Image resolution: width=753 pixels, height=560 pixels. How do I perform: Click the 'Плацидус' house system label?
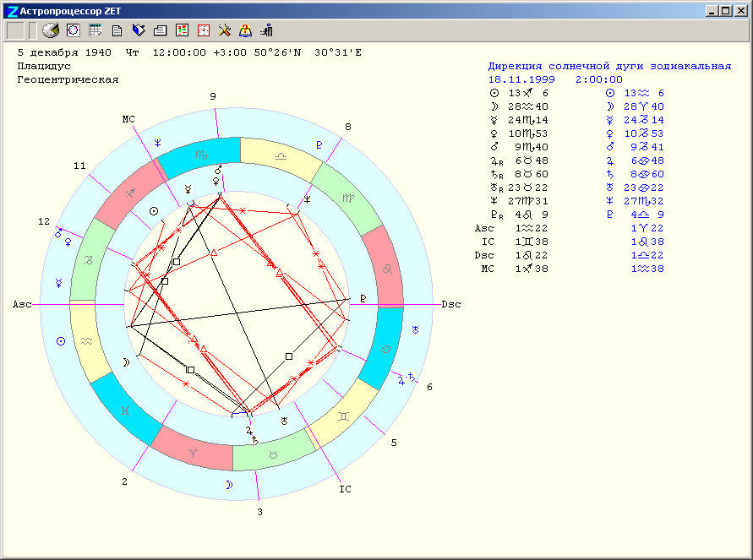[44, 66]
